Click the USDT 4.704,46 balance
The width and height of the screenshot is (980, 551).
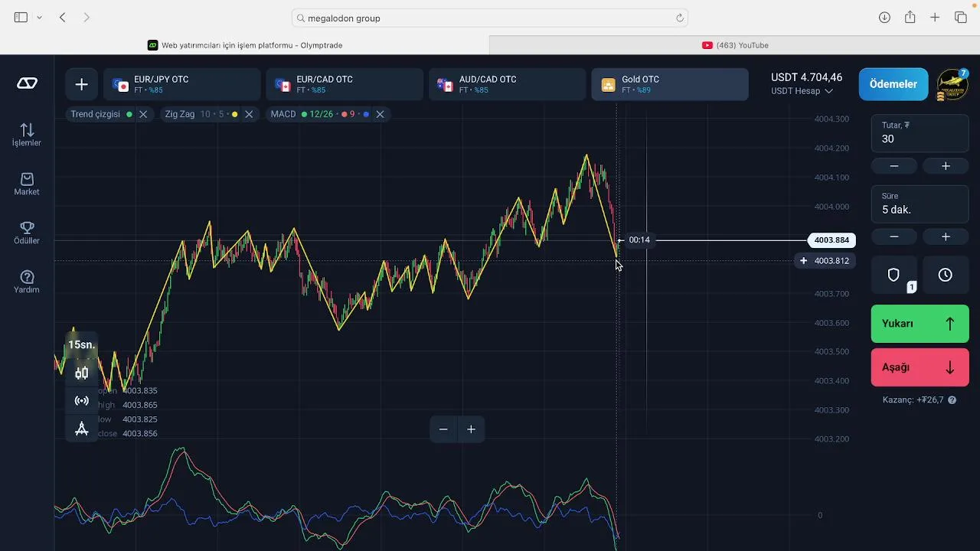806,77
